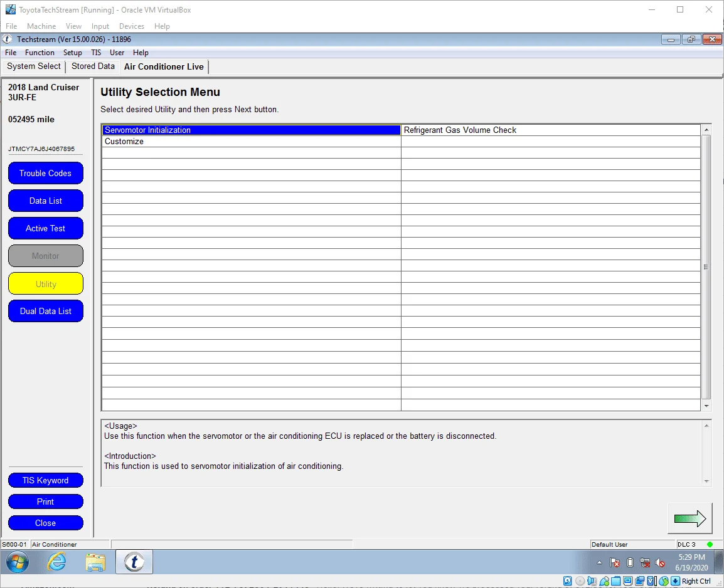
Task: Click the 2018 Land Cruiser vehicle label
Action: [x=43, y=87]
